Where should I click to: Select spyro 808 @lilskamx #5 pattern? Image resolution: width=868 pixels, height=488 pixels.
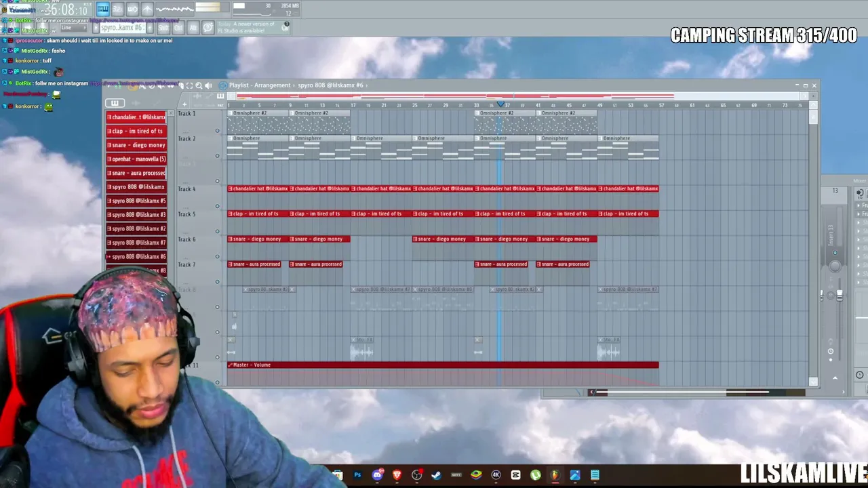pyautogui.click(x=136, y=201)
